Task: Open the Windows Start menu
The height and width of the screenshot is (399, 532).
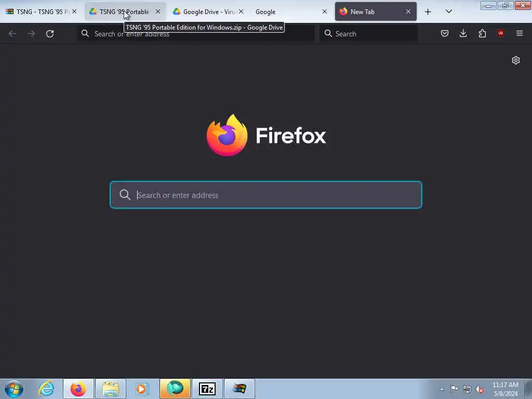Action: 14,389
